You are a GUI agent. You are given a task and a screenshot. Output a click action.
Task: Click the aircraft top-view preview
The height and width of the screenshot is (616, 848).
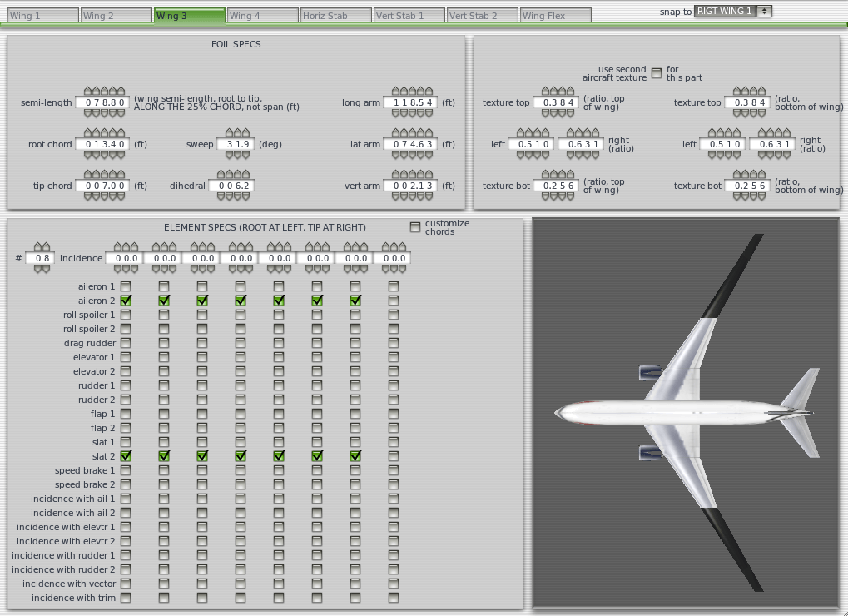click(686, 413)
